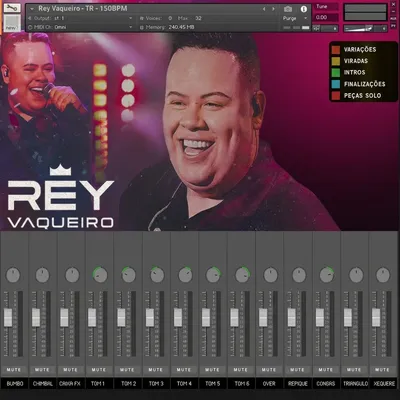Mute the OVER channel

coord(269,370)
